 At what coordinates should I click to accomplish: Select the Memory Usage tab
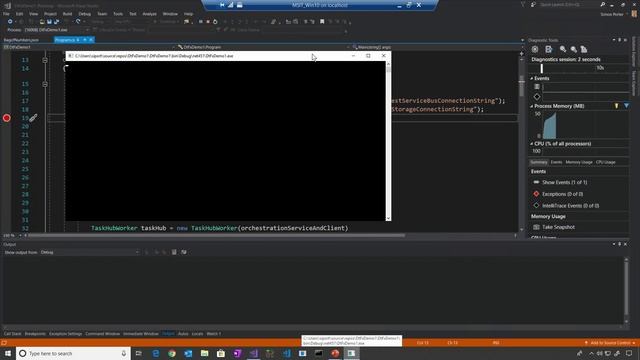(x=579, y=162)
